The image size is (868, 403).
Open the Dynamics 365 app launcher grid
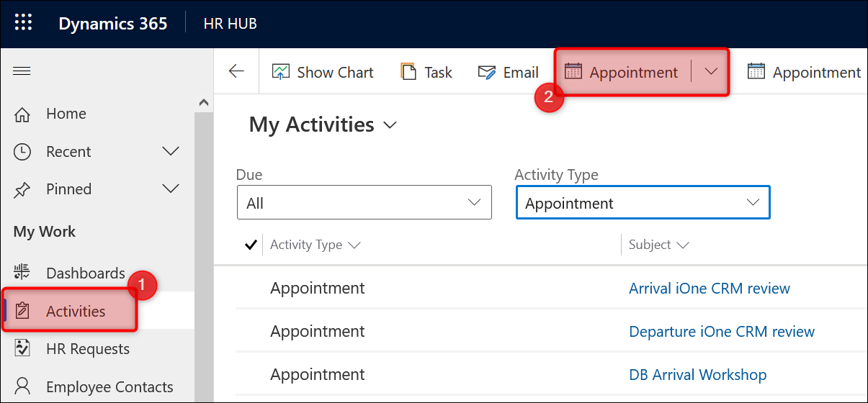click(x=23, y=23)
